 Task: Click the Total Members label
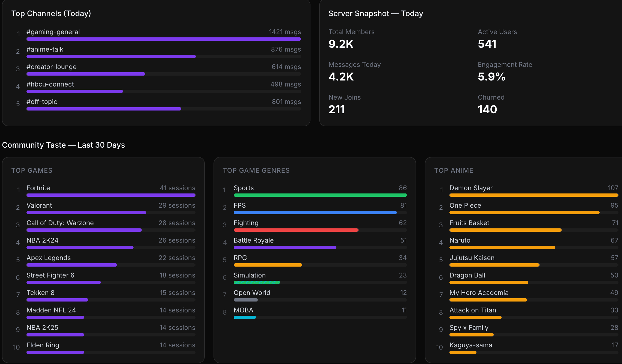(x=351, y=32)
